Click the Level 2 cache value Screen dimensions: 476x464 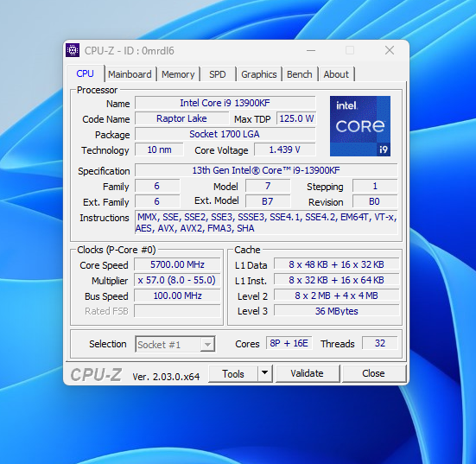click(336, 296)
